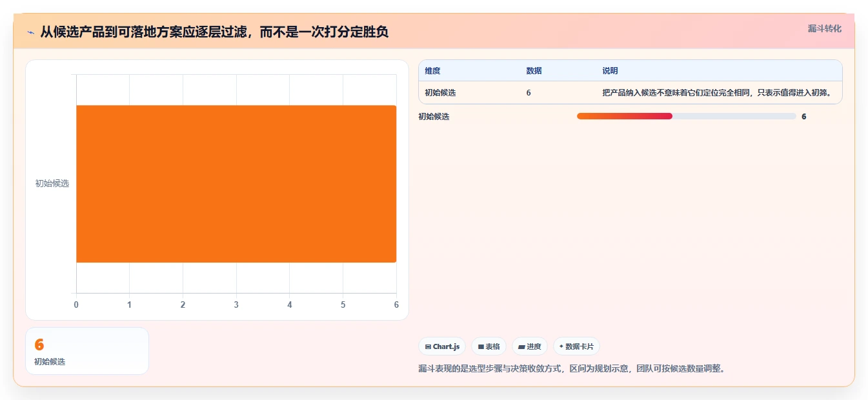Click the 表格 tag chip
868x400 pixels.
[x=489, y=346]
